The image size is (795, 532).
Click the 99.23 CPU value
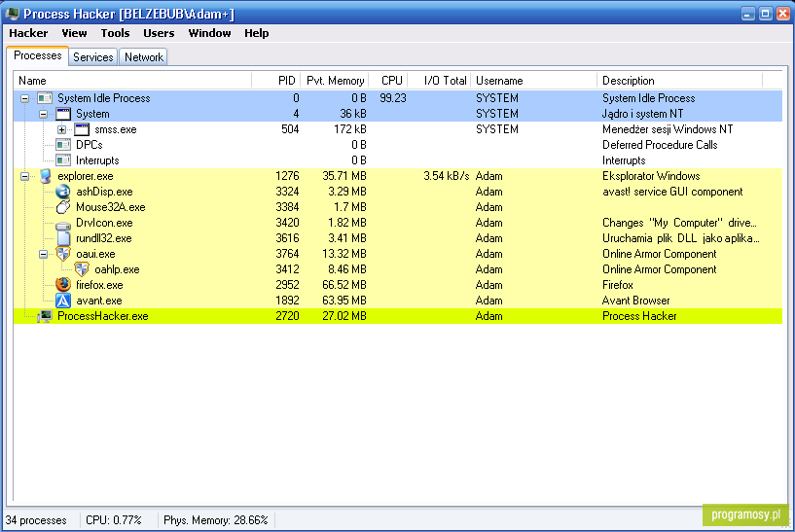click(393, 98)
